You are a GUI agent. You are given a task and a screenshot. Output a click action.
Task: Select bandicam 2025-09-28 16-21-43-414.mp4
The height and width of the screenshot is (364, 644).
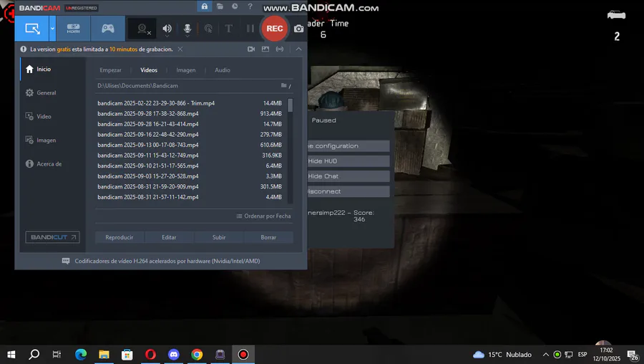[190, 124]
